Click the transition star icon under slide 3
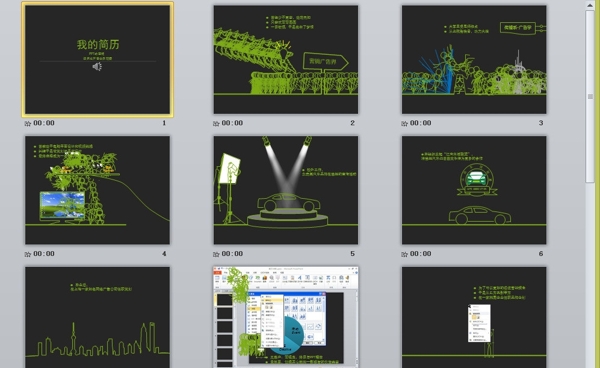 point(404,124)
